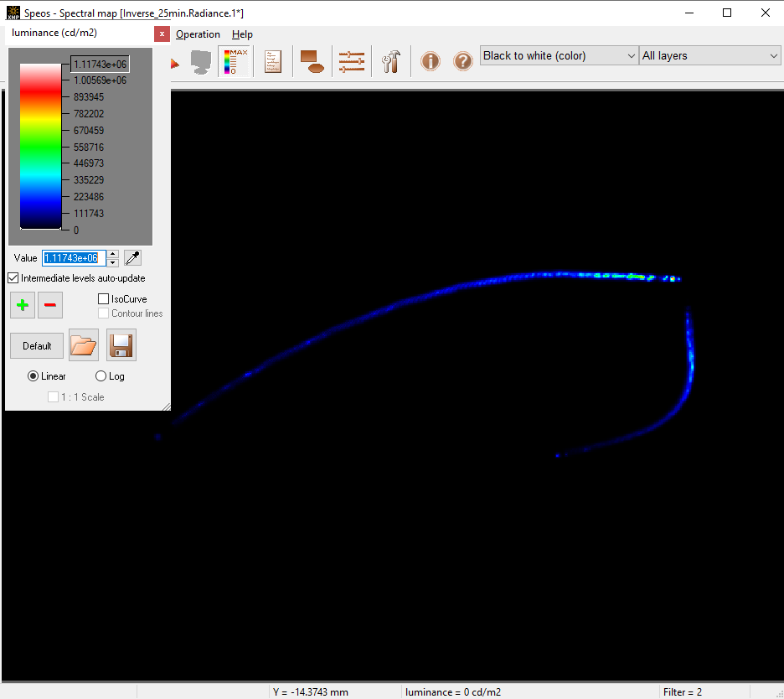Disable Intermediate levels auto-update
The image size is (784, 699).
(x=13, y=277)
